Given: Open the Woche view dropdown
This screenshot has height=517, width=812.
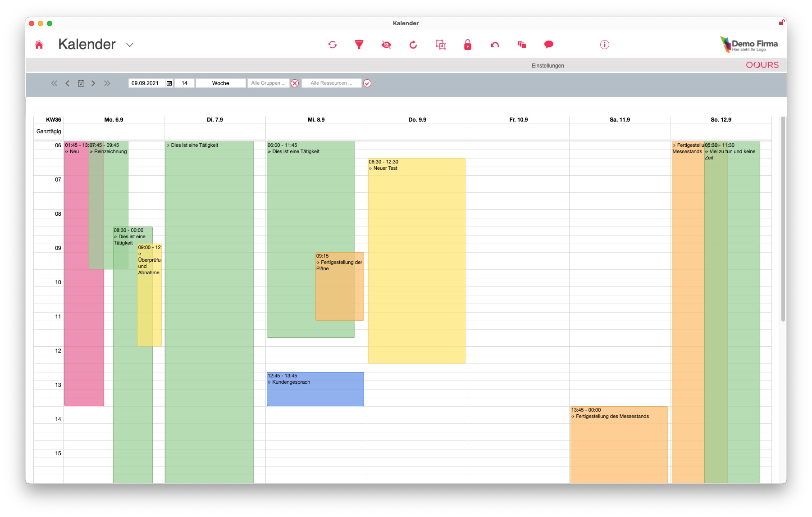Looking at the screenshot, I should click(221, 83).
